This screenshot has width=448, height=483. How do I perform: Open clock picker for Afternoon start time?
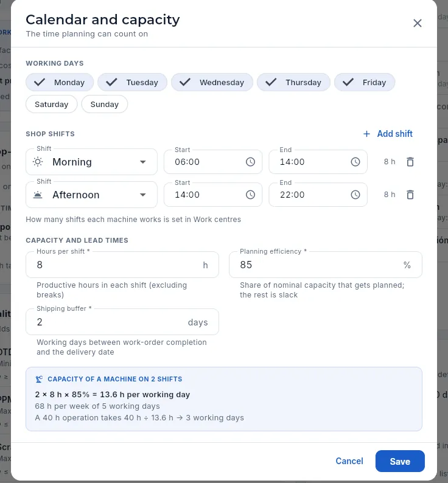coord(250,195)
